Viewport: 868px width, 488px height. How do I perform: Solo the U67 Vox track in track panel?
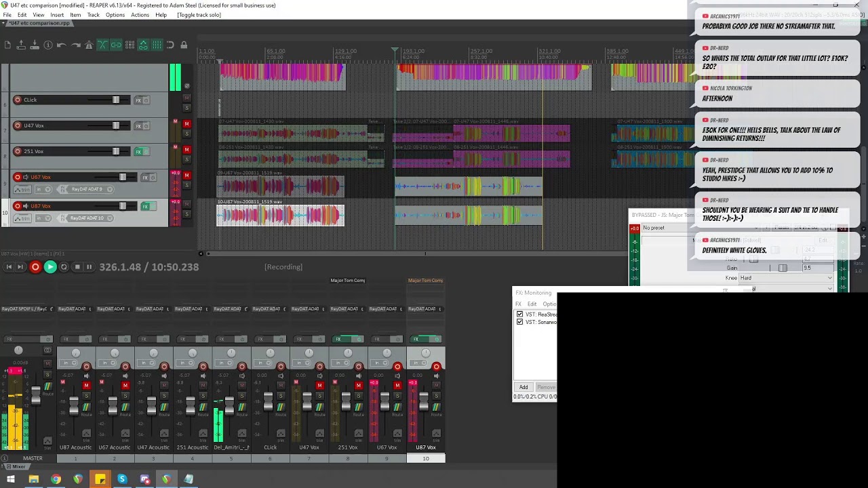(x=186, y=185)
